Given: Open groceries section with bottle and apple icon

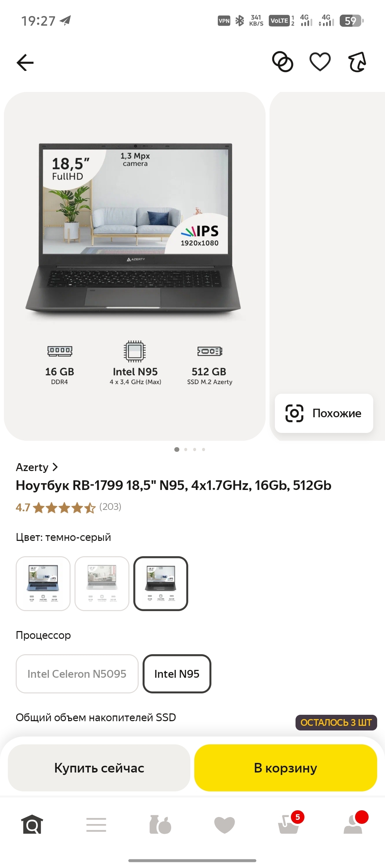Looking at the screenshot, I should point(160,825).
